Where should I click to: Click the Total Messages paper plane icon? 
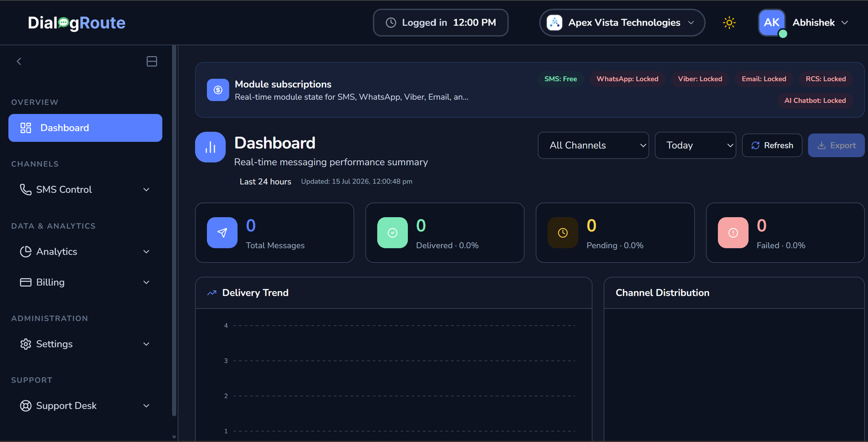point(222,233)
